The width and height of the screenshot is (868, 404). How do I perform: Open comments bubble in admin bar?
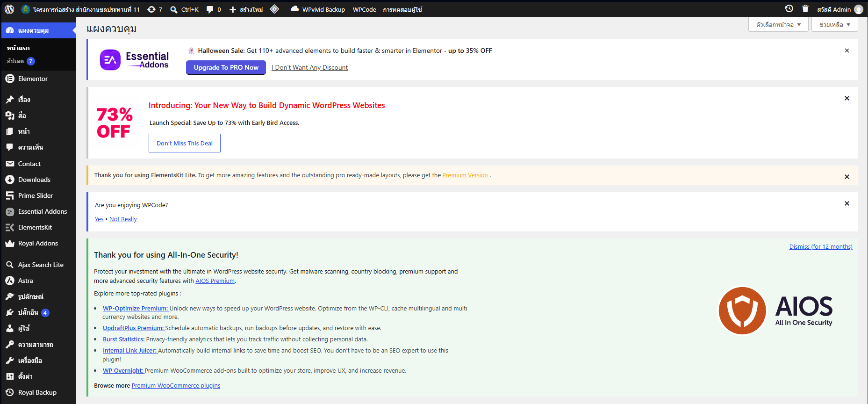point(214,9)
